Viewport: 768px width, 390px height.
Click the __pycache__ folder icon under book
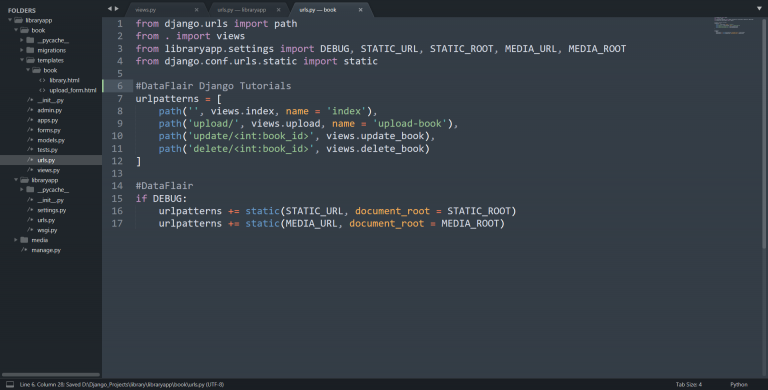click(x=30, y=40)
